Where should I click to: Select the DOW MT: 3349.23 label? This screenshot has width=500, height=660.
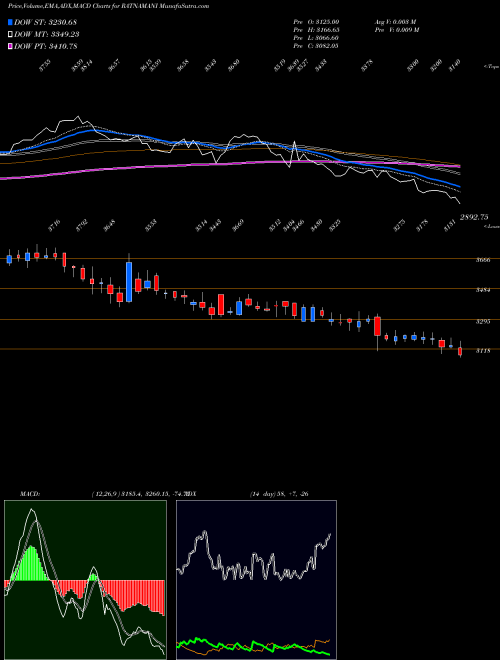click(47, 34)
